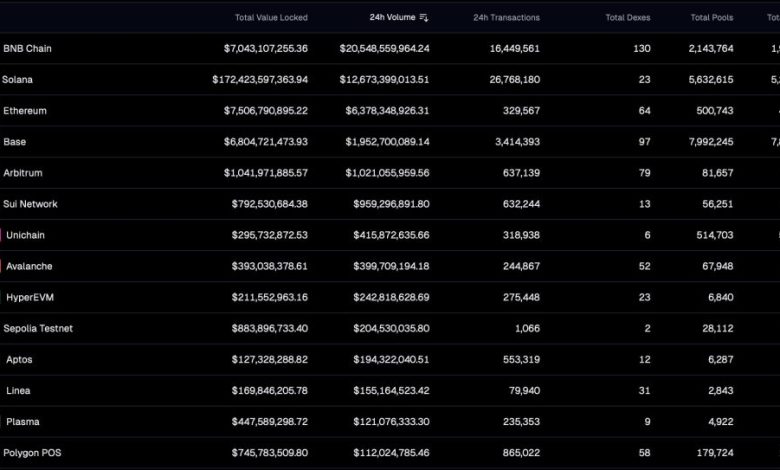780x470 pixels.
Task: Select the Solana chain
Action: 18,79
